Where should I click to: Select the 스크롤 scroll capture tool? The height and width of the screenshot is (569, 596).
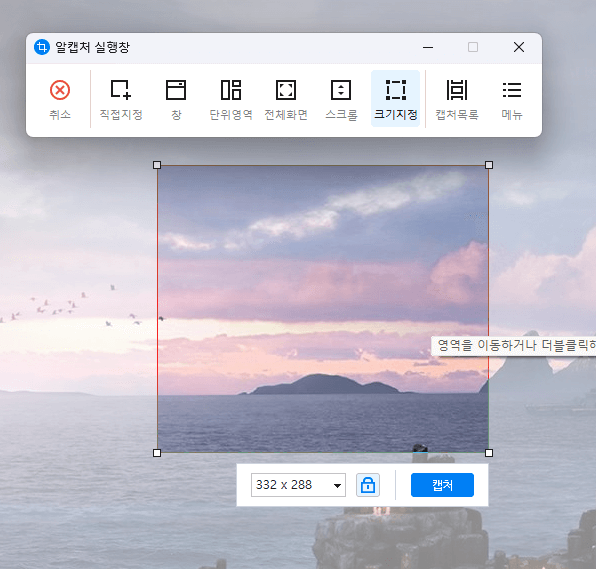[341, 99]
